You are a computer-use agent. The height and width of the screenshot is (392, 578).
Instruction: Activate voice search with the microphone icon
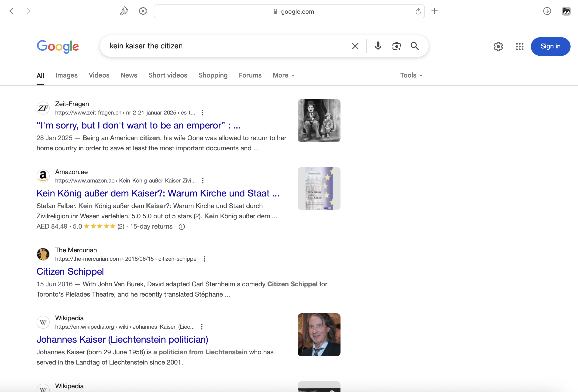(x=378, y=46)
